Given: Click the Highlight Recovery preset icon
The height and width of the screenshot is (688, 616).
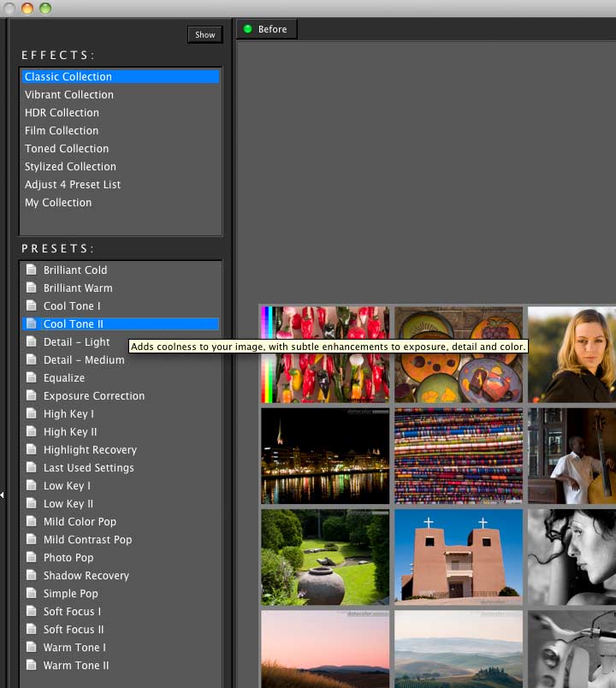Looking at the screenshot, I should (31, 449).
